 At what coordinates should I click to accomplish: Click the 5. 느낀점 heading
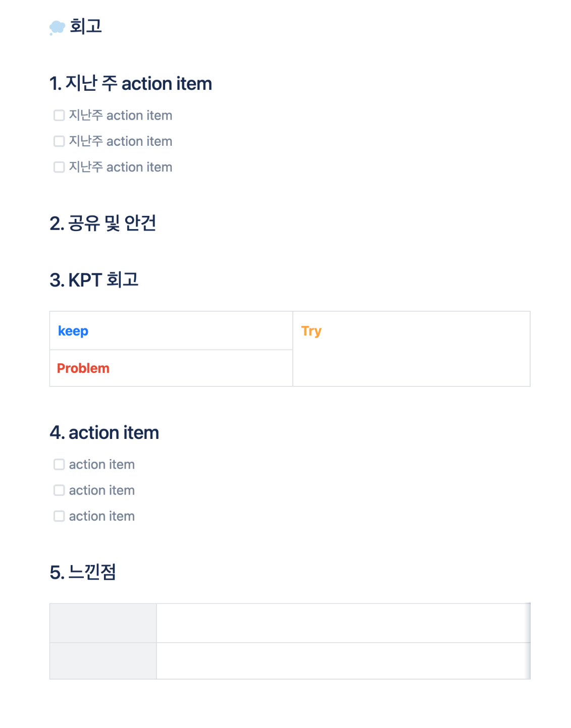tap(83, 573)
